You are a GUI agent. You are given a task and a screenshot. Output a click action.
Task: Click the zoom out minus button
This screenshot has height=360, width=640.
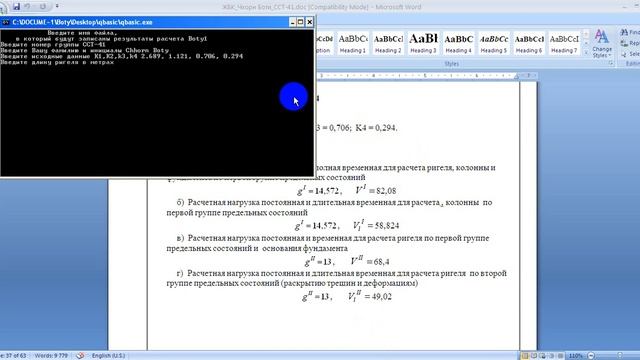click(591, 356)
